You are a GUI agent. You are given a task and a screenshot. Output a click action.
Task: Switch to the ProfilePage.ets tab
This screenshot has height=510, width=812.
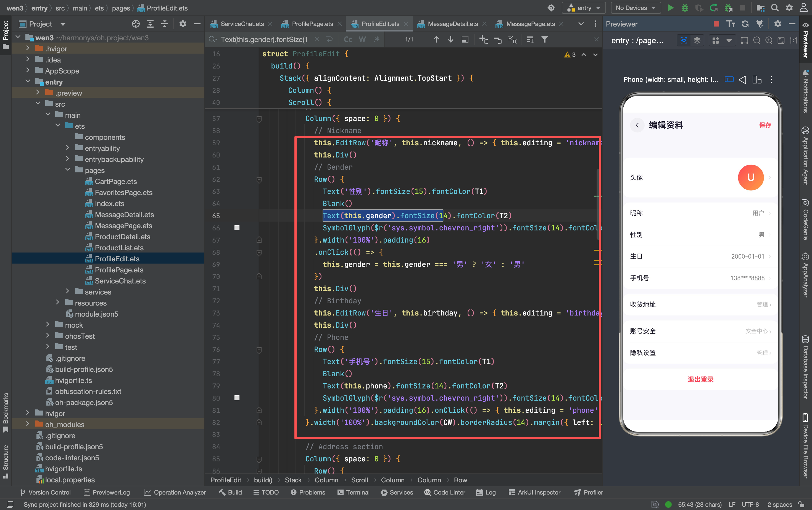[x=312, y=23]
